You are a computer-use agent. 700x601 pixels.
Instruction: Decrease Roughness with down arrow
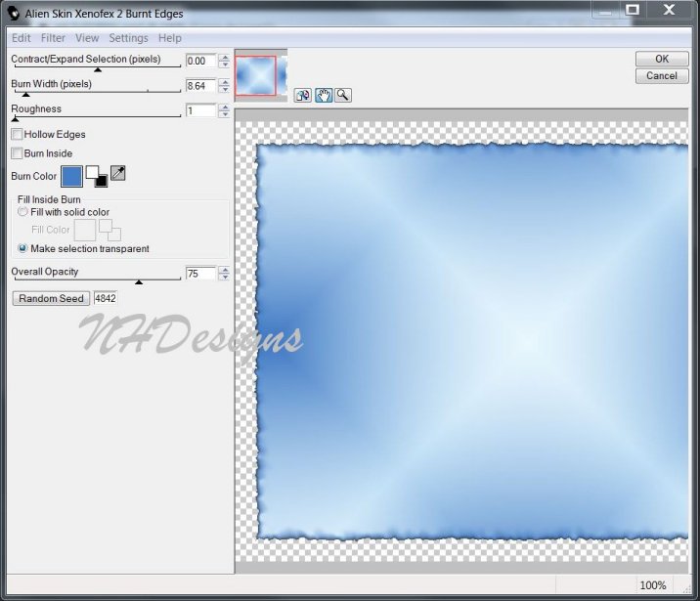pyautogui.click(x=225, y=114)
